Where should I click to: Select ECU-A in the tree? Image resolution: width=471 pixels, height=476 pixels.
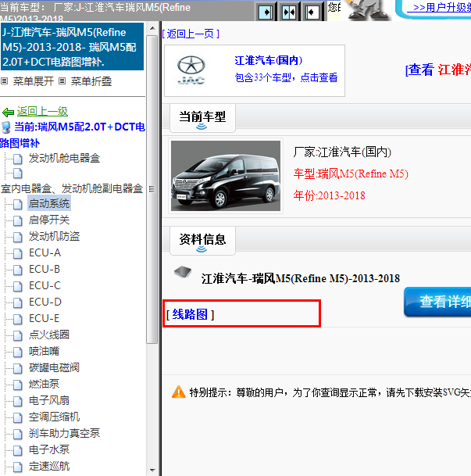click(45, 253)
